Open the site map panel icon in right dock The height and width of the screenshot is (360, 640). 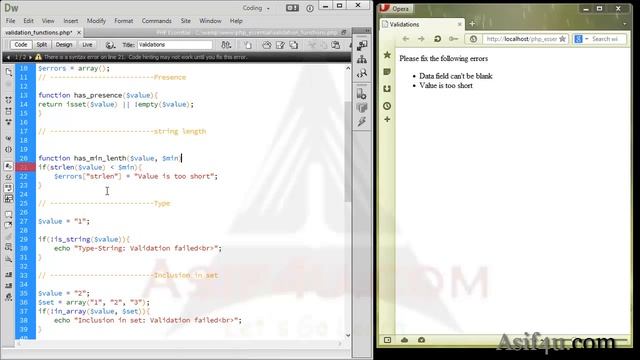click(362, 60)
